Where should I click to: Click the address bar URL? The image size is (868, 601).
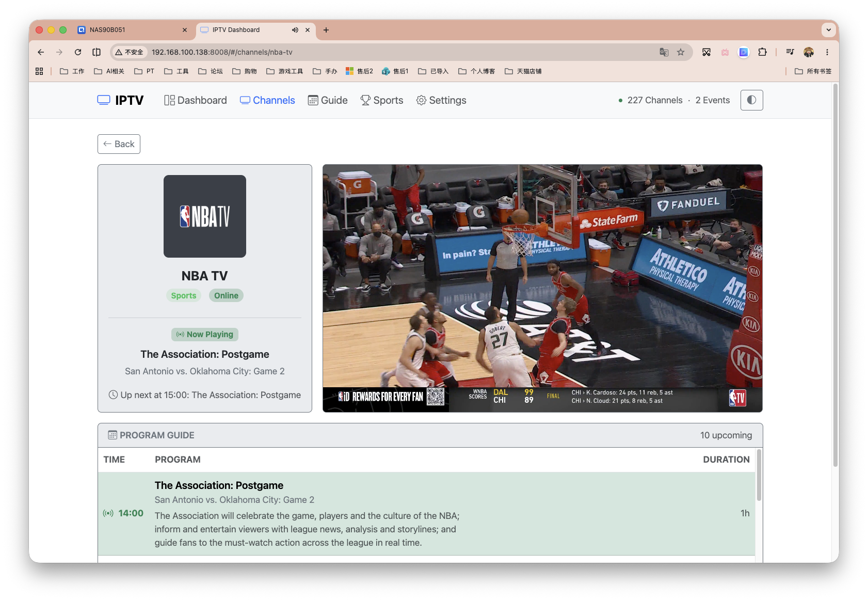(x=222, y=52)
